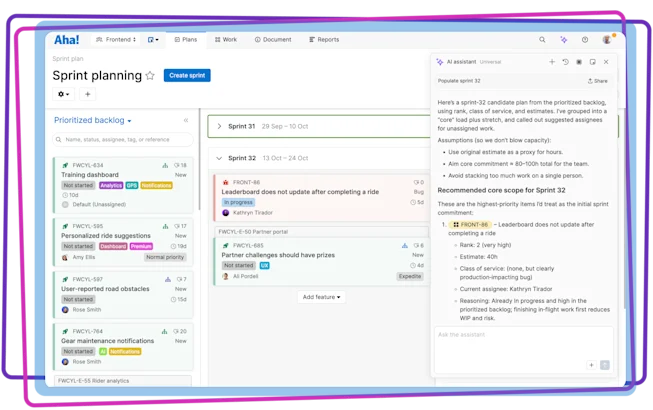Click the Analytics tag on Training dashboard

pos(111,185)
